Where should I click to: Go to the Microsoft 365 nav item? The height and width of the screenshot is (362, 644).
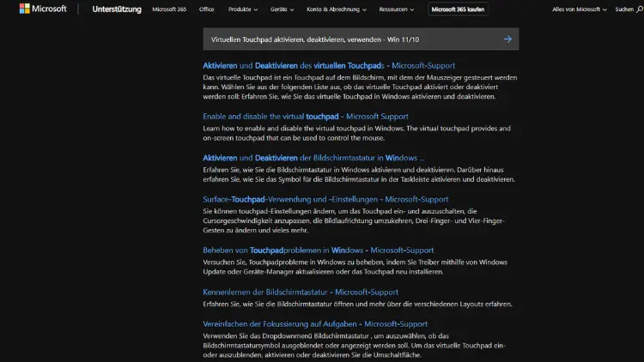(x=169, y=9)
